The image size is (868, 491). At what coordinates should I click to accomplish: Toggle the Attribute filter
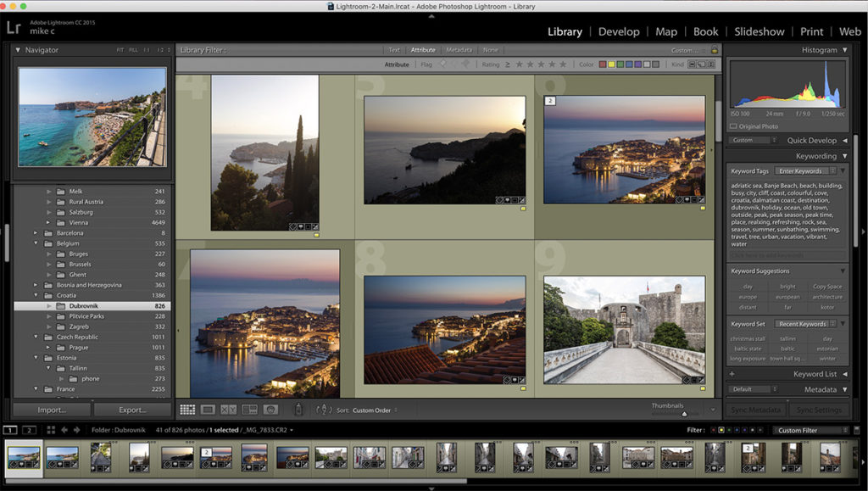(423, 49)
